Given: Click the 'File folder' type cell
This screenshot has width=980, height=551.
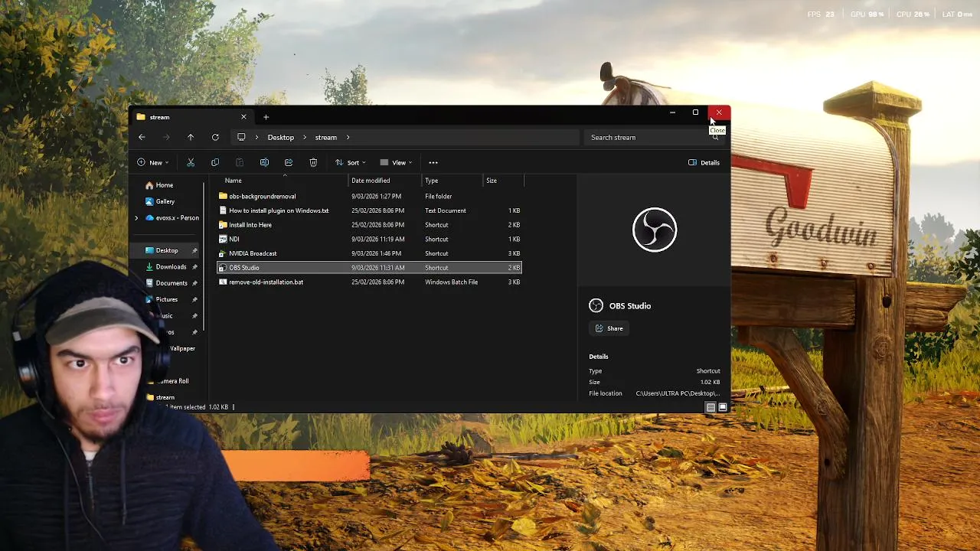Looking at the screenshot, I should tap(439, 196).
